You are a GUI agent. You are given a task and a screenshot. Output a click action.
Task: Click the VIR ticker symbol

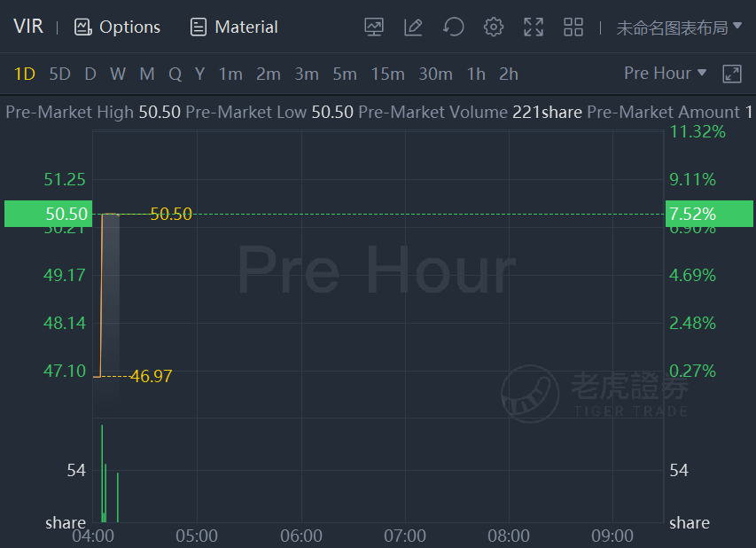[x=28, y=27]
